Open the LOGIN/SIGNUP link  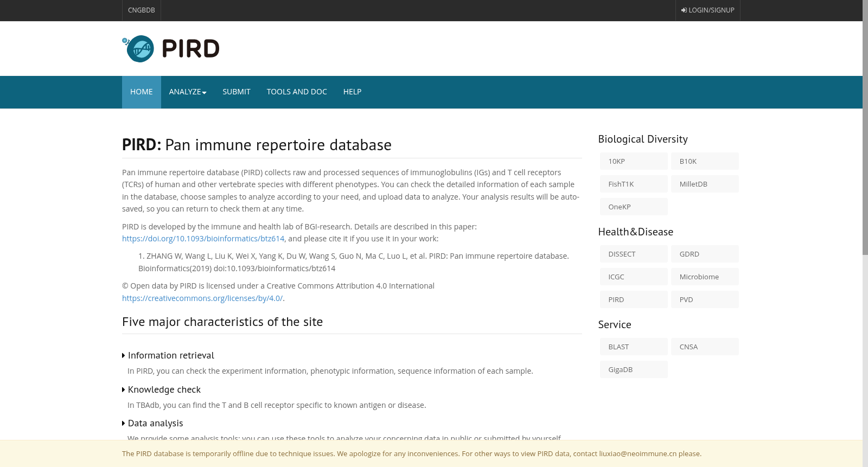click(707, 10)
